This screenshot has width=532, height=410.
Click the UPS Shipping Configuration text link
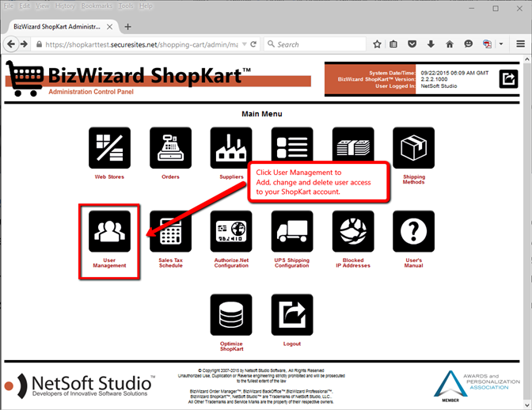(x=292, y=263)
